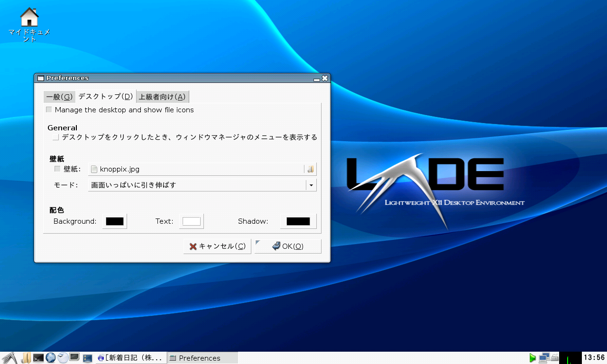The height and width of the screenshot is (364, 607).
Task: Open the knoppix.jpg file chooser field
Action: pos(196,169)
